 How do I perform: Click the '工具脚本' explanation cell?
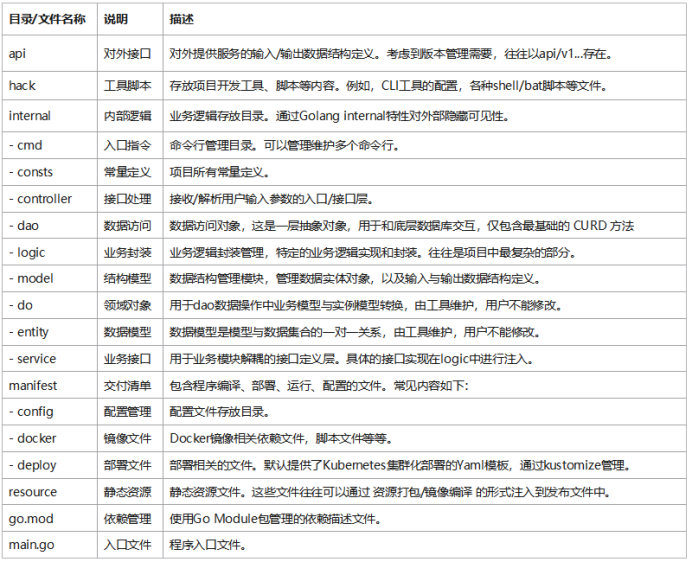click(128, 85)
